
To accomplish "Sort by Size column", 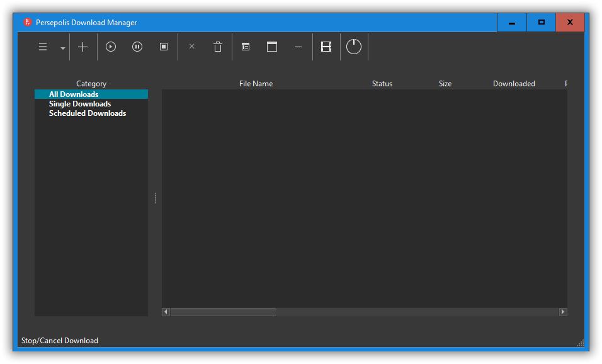I will (x=445, y=83).
